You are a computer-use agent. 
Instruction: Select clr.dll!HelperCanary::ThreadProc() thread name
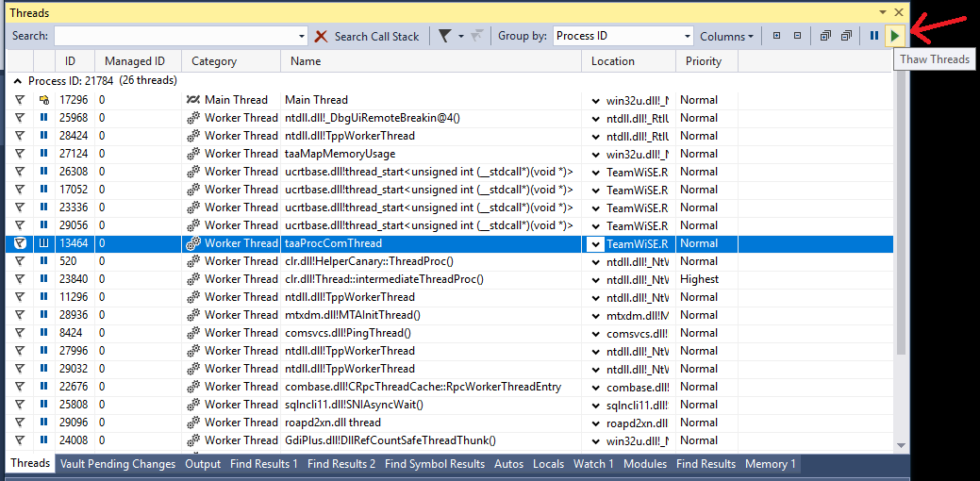point(369,261)
